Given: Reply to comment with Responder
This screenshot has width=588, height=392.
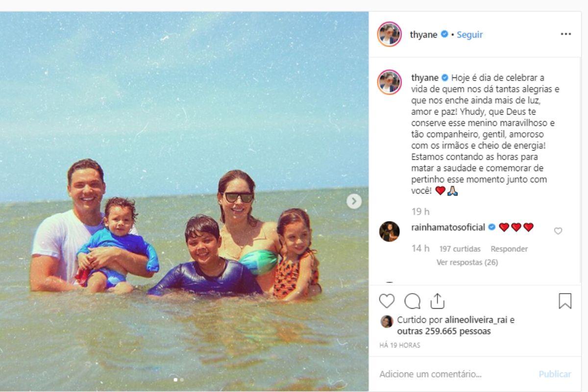Looking at the screenshot, I should point(509,249).
